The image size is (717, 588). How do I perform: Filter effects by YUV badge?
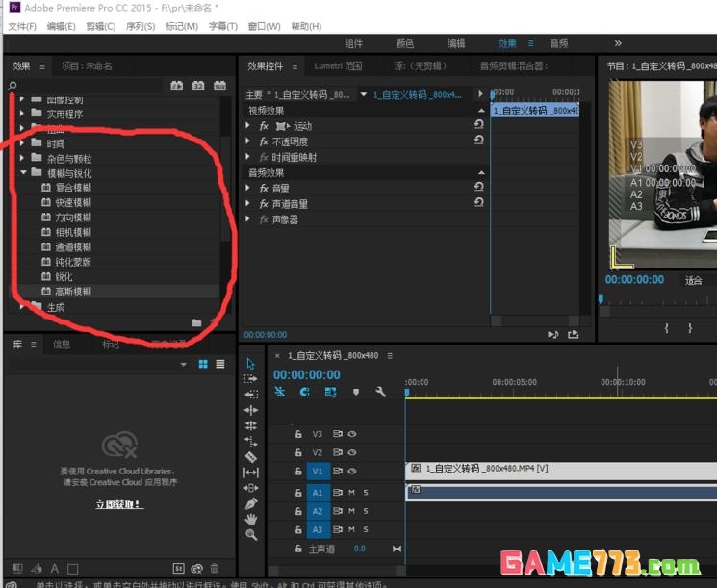220,86
